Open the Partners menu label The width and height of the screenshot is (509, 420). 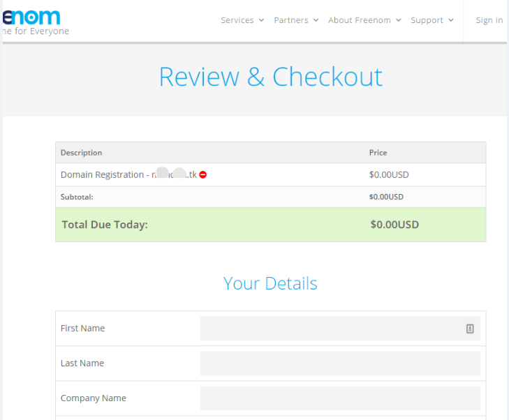click(291, 20)
